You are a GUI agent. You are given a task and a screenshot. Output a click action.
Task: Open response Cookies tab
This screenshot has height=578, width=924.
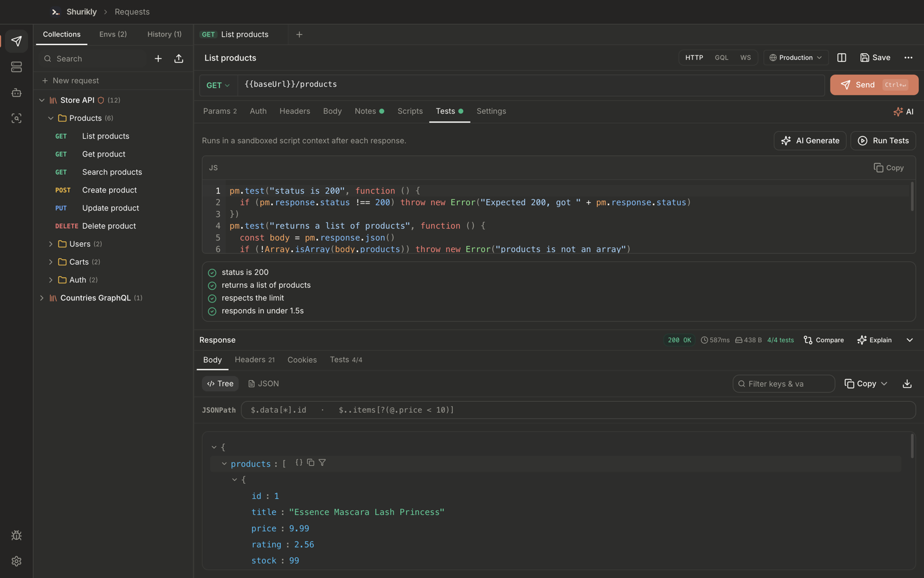point(302,360)
